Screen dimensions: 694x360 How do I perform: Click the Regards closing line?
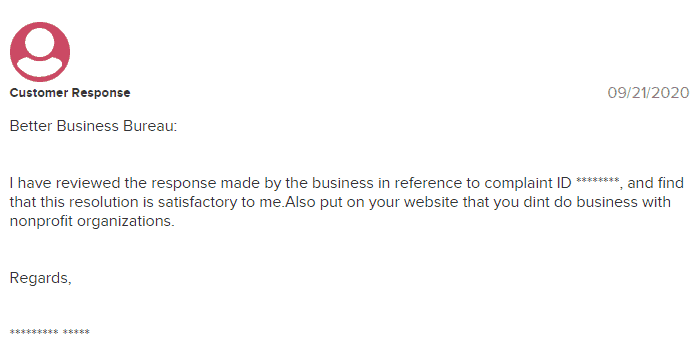point(40,278)
